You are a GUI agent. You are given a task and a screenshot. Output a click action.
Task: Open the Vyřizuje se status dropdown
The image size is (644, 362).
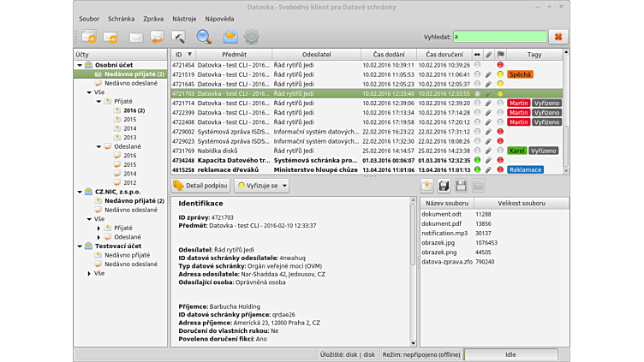(262, 185)
